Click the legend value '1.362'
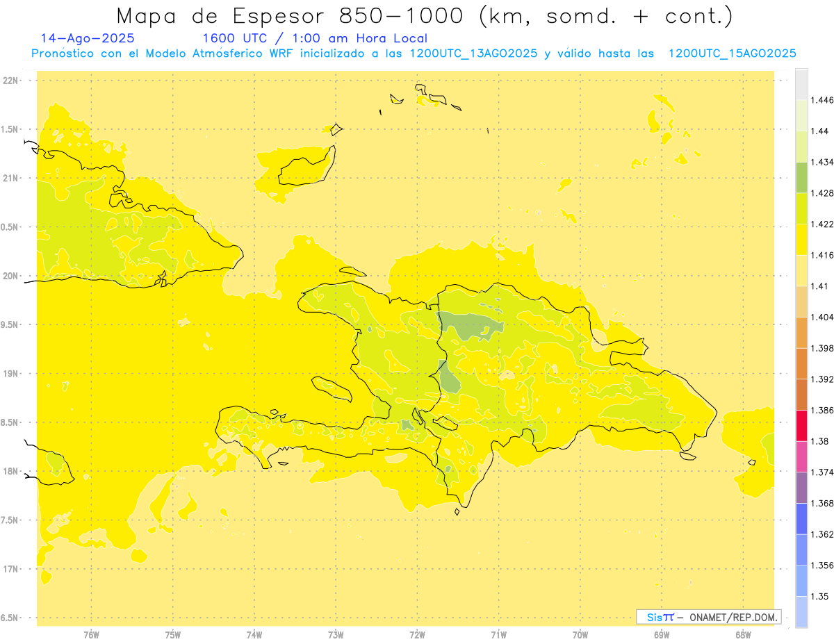834x644 pixels. click(x=822, y=535)
